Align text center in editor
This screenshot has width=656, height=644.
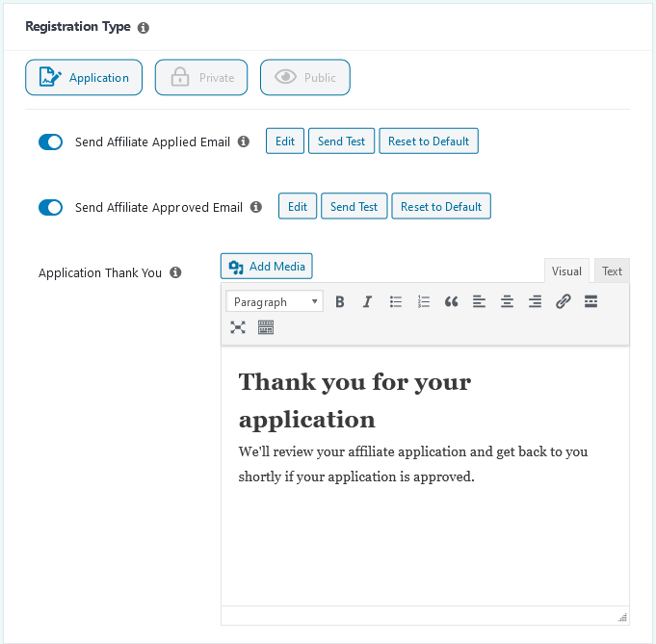507,301
